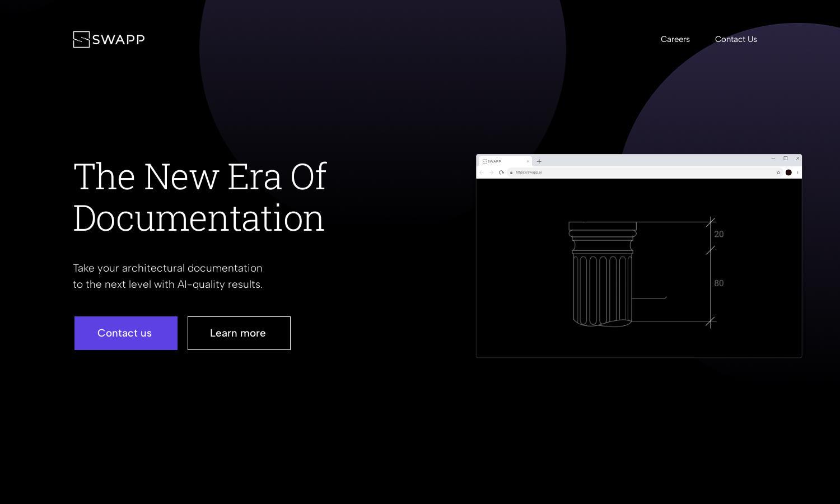Click the profile avatar circle in mockup
The image size is (840, 504).
tap(788, 172)
